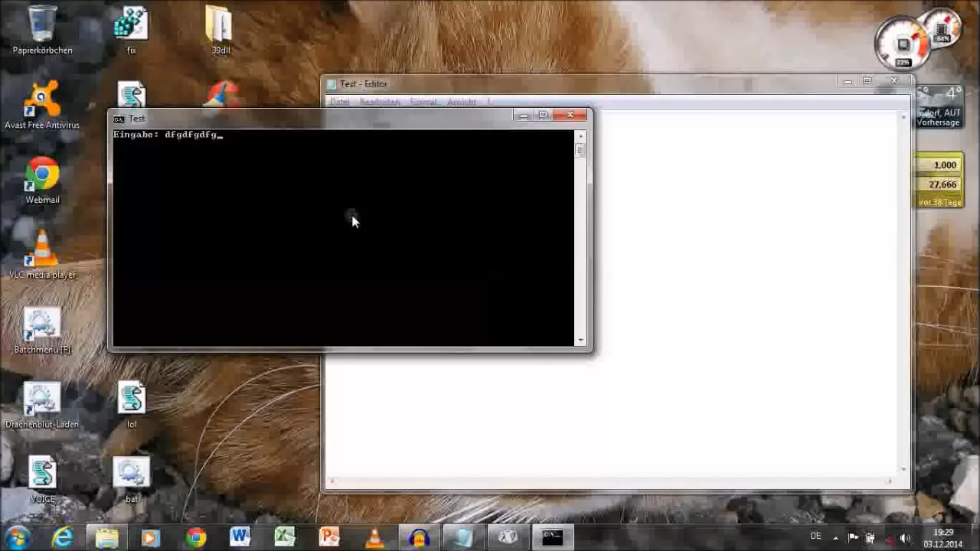This screenshot has width=980, height=551.
Task: Show hidden system tray icons arrow
Action: [x=835, y=538]
